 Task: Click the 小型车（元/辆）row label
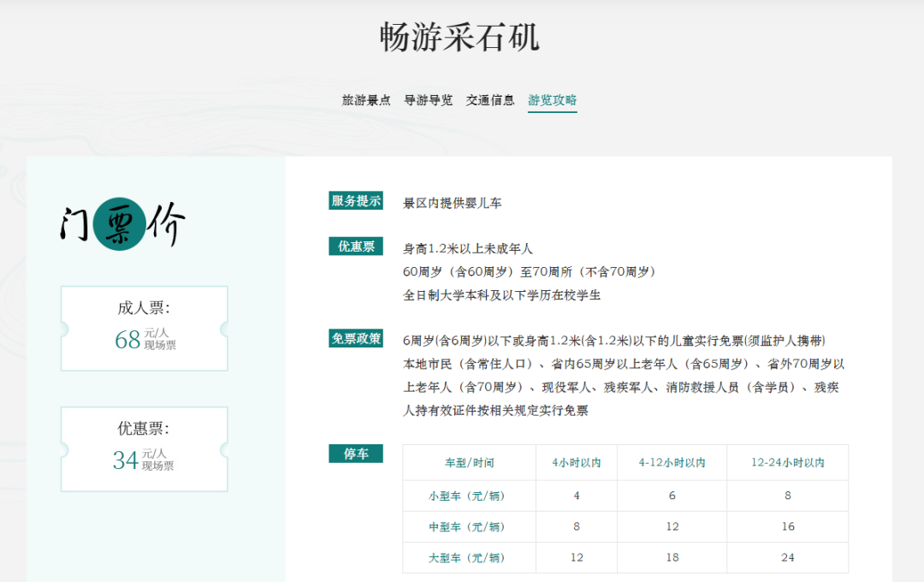point(468,495)
